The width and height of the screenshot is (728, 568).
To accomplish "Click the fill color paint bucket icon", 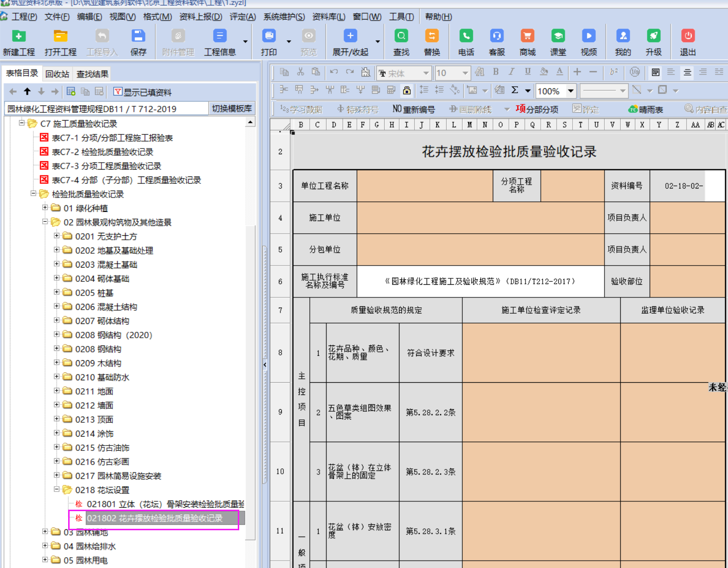I will (544, 72).
